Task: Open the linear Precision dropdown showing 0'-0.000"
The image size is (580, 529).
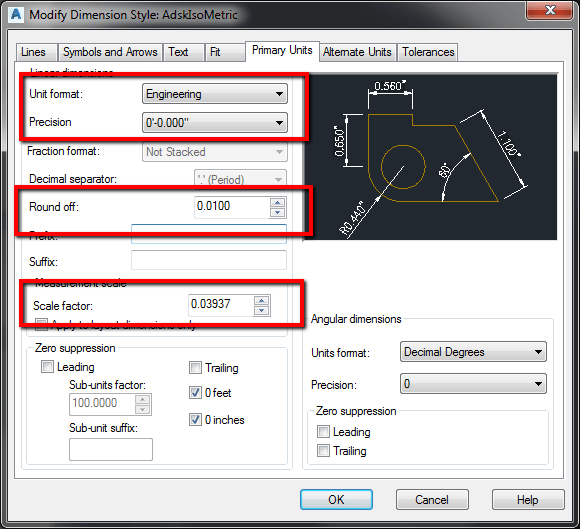Action: 215,122
